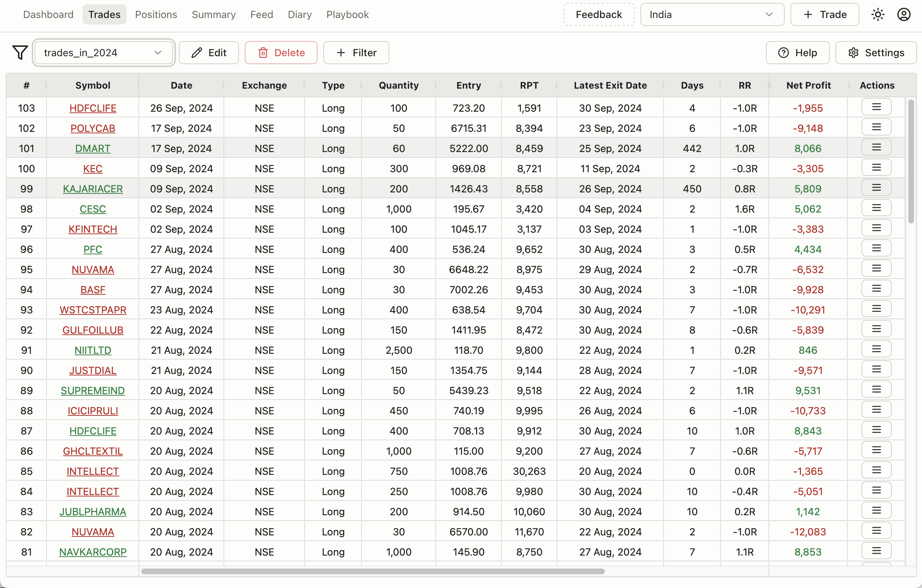
Task: Open actions menu for NIITLTD trade 91
Action: pyautogui.click(x=876, y=349)
